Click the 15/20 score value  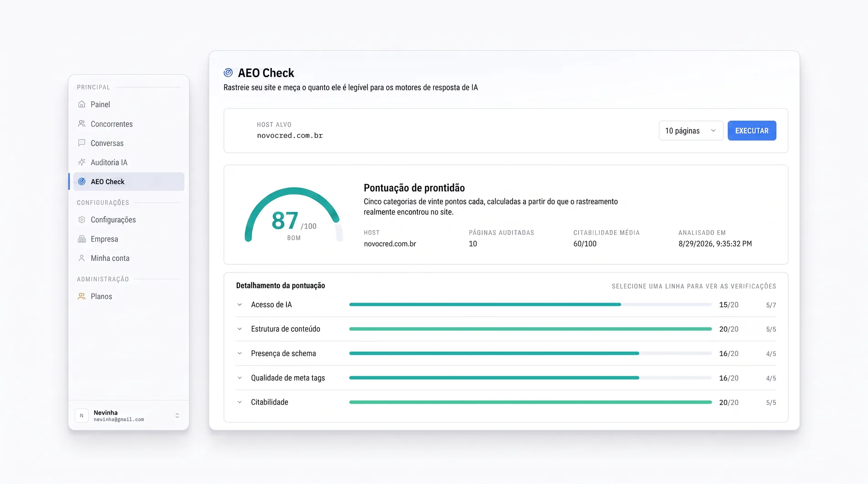click(x=729, y=305)
